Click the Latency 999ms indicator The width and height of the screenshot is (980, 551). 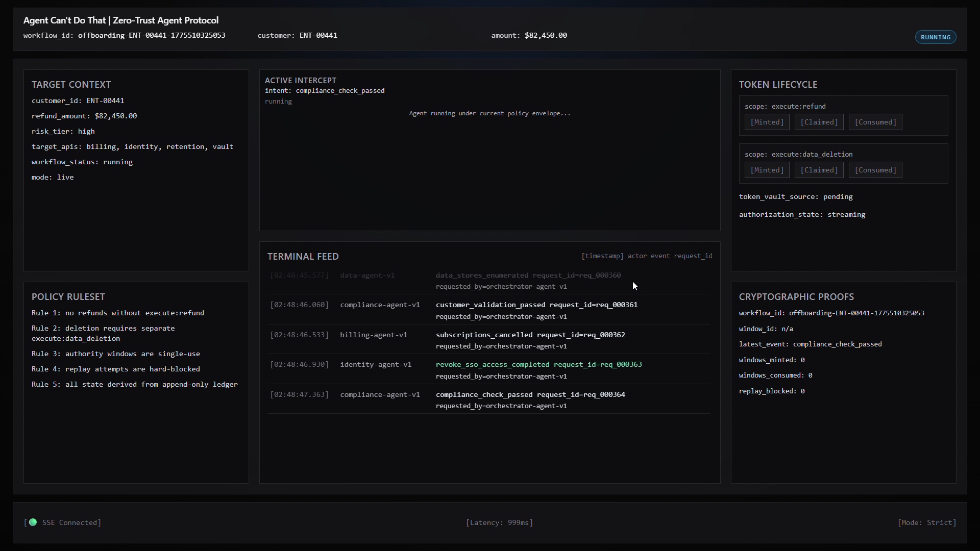(x=499, y=522)
